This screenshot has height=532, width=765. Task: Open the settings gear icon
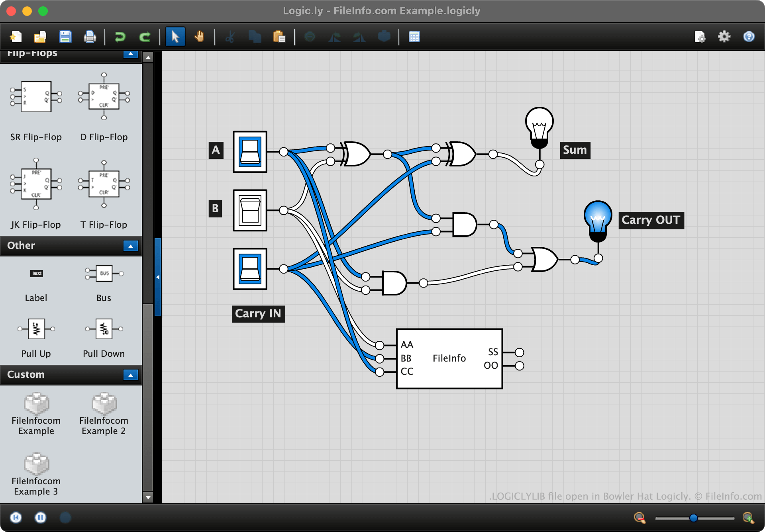pos(724,37)
